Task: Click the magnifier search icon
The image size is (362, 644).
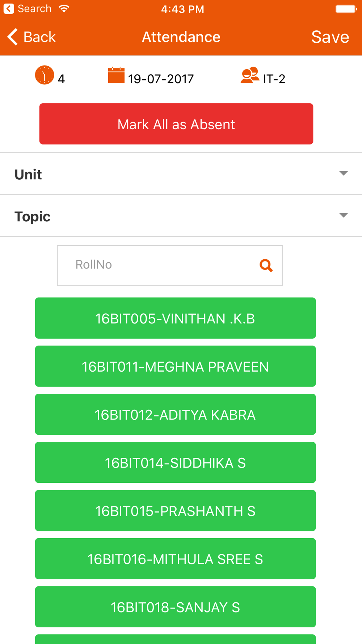Action: 266,265
